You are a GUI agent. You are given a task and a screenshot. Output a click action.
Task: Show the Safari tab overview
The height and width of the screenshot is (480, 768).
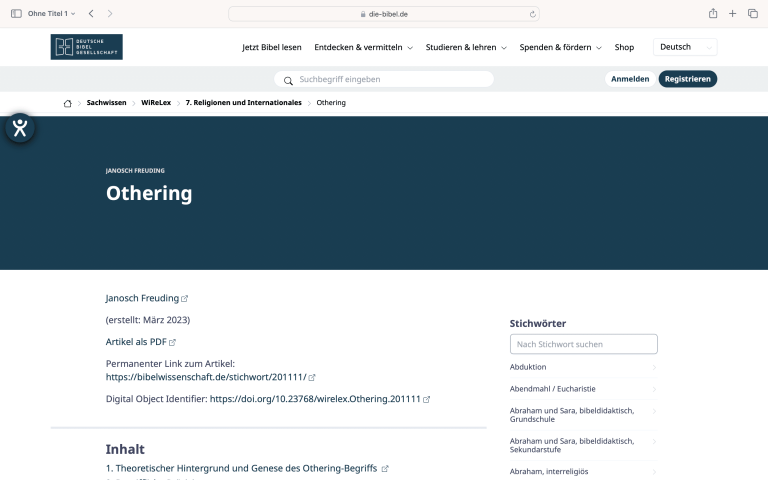tap(753, 13)
